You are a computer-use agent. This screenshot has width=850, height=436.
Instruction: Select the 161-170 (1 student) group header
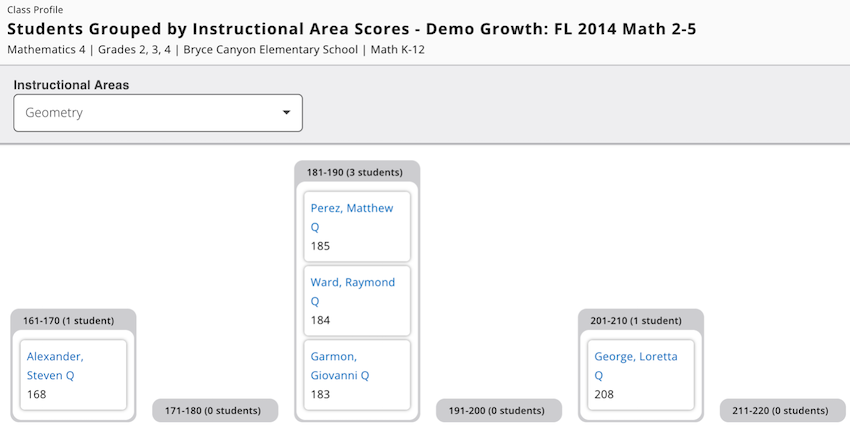(68, 320)
